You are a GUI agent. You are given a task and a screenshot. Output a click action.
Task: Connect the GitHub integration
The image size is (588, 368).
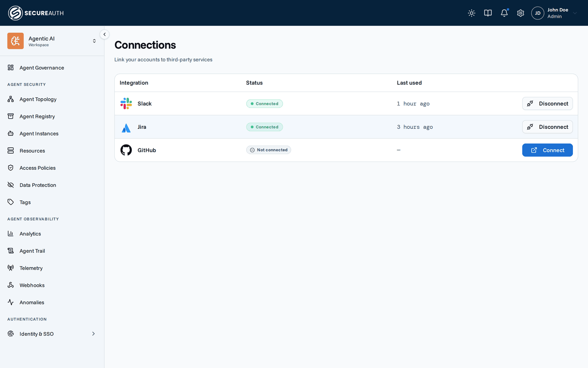pos(547,150)
